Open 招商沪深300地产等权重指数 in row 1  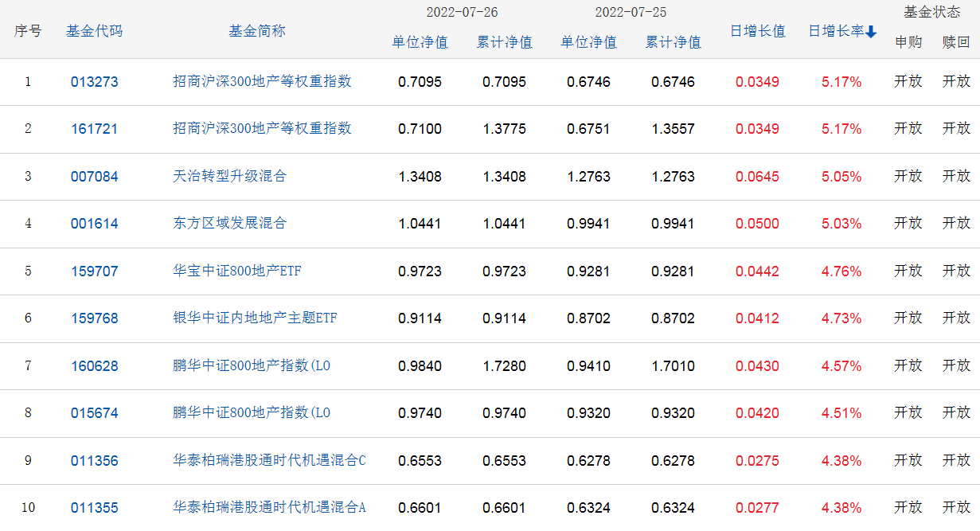tap(262, 81)
